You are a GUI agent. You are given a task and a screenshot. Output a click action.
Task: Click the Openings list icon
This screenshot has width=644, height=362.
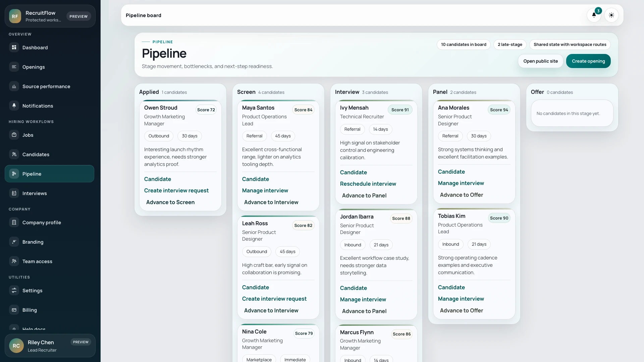coord(14,67)
